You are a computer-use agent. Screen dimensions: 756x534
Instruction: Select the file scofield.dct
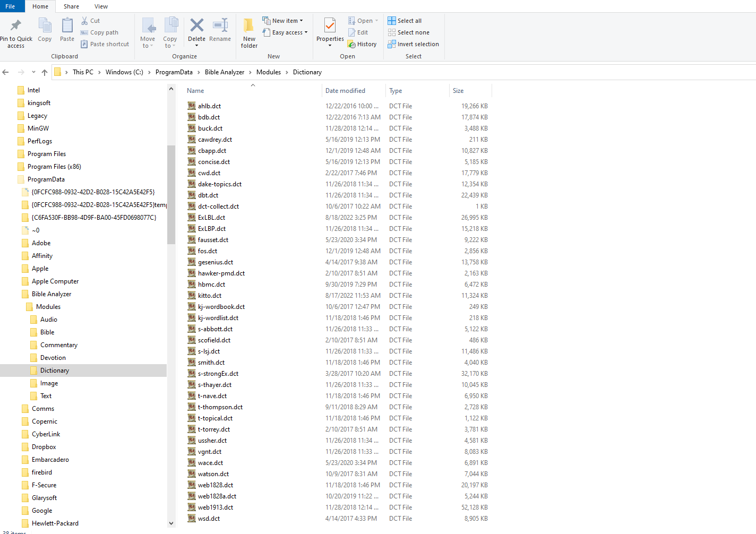tap(214, 340)
